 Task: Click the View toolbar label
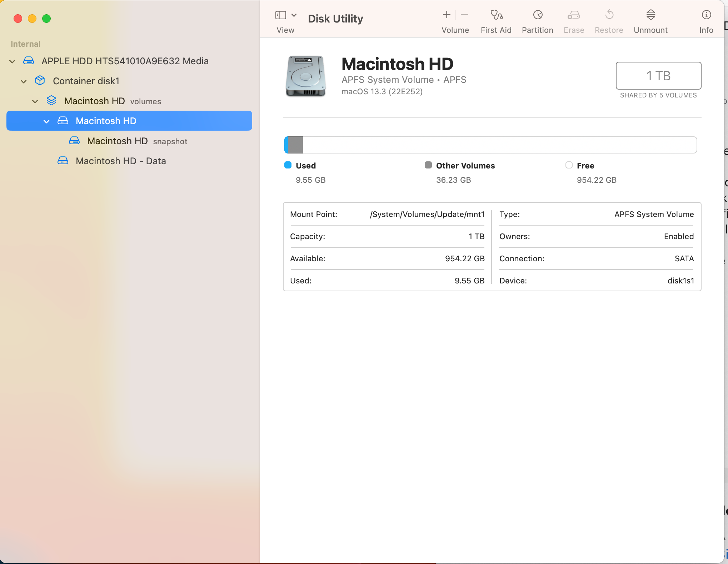coord(285,30)
